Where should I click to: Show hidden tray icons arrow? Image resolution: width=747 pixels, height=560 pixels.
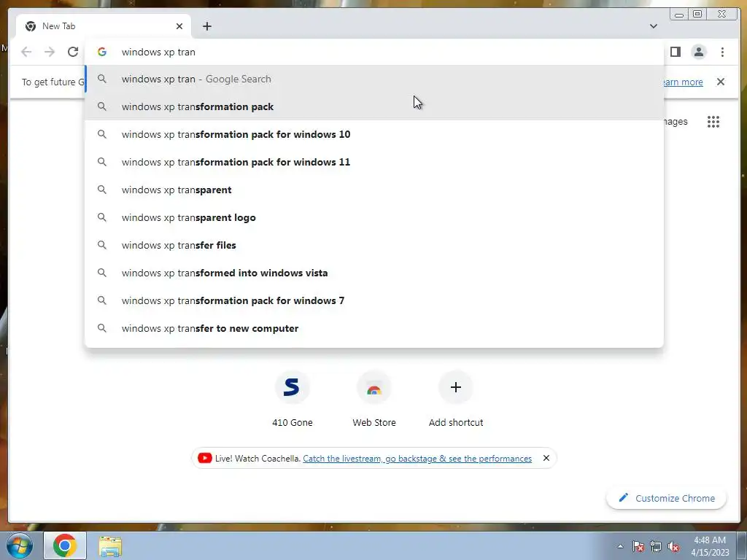620,546
